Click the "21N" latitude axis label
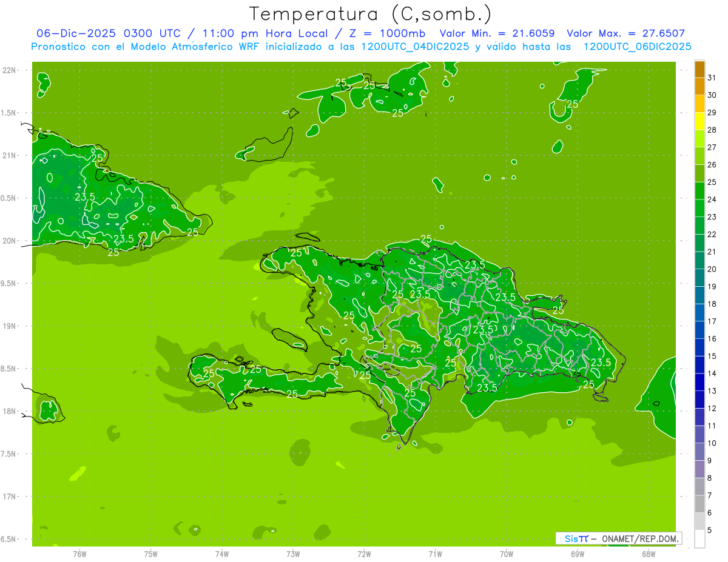Screen dimensions: 728x562 pyautogui.click(x=9, y=155)
